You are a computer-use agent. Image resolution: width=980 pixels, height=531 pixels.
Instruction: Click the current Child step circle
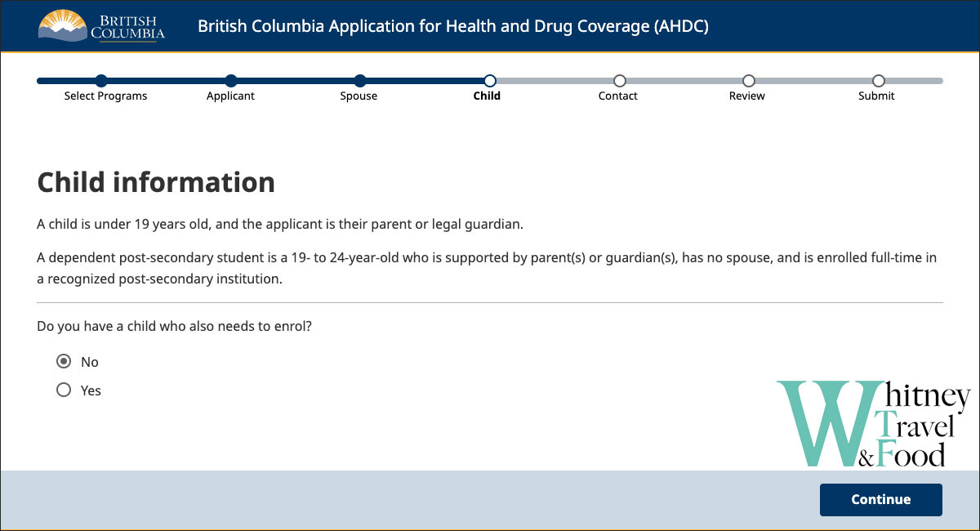[x=489, y=81]
